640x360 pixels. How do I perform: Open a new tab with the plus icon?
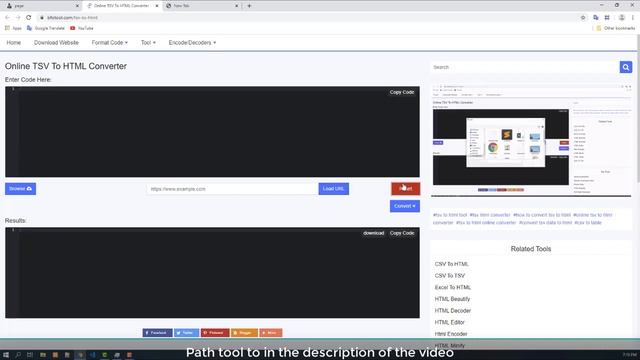249,6
